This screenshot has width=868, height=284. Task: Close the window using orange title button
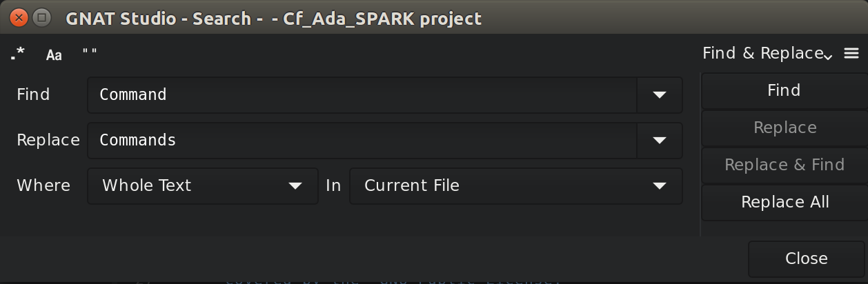click(x=19, y=18)
